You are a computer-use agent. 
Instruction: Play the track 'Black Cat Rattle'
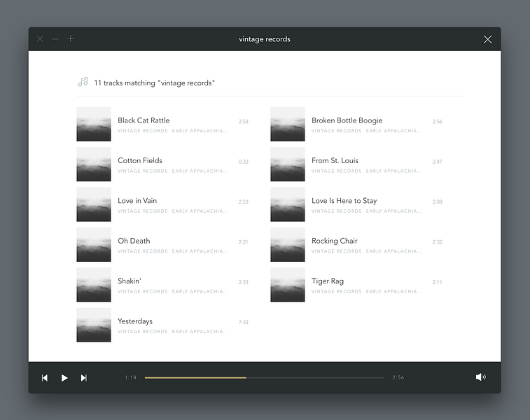[144, 120]
